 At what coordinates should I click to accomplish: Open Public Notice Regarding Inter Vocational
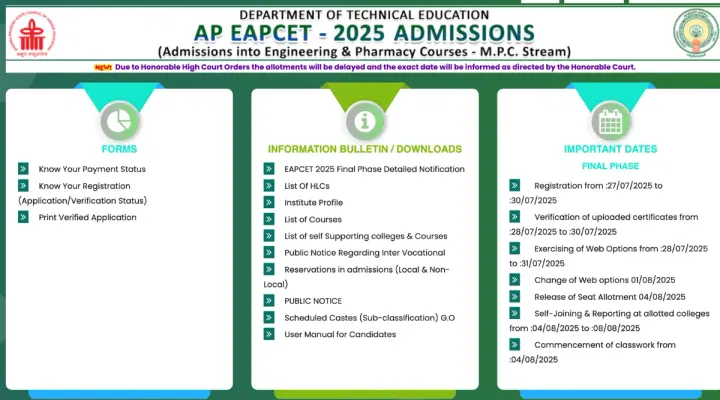pos(365,253)
